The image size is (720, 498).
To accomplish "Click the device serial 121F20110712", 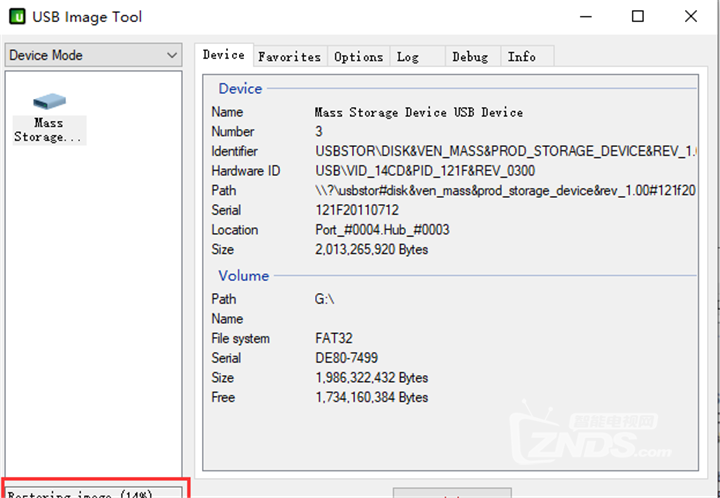I will [357, 210].
